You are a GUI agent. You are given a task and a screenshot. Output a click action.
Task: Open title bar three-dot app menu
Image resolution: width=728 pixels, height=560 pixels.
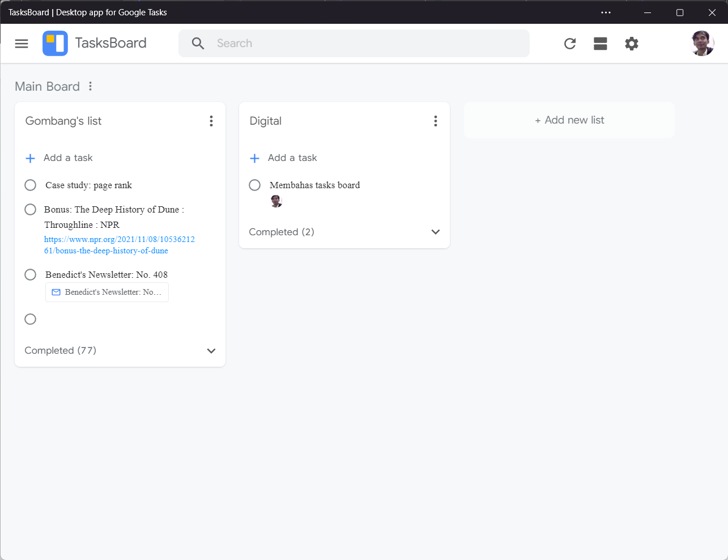[x=606, y=12]
